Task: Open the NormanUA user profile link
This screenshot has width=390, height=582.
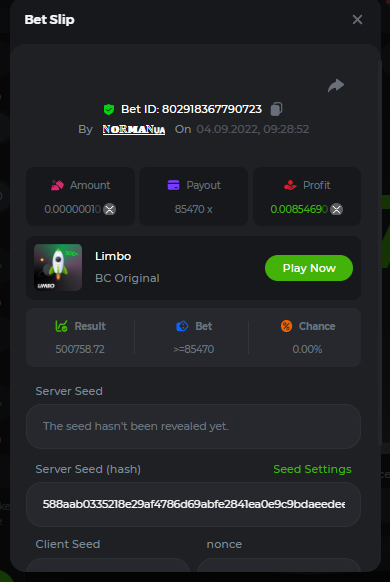Action: click(134, 130)
